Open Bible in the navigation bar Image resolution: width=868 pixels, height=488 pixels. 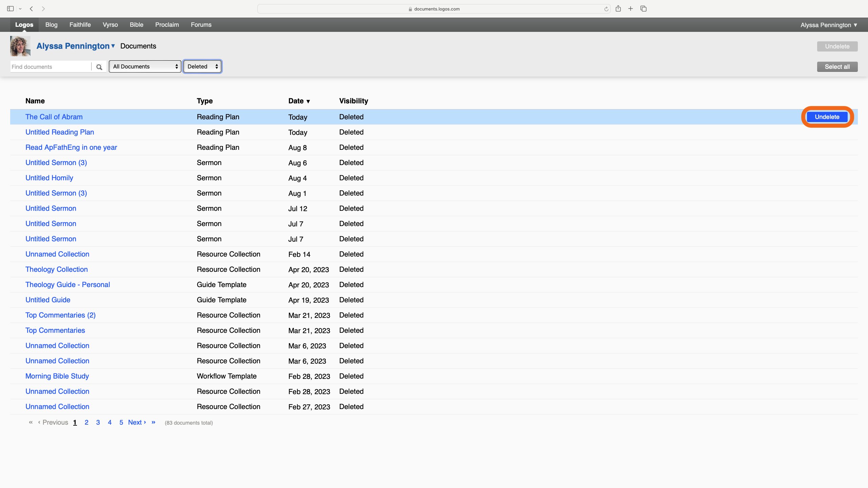136,25
